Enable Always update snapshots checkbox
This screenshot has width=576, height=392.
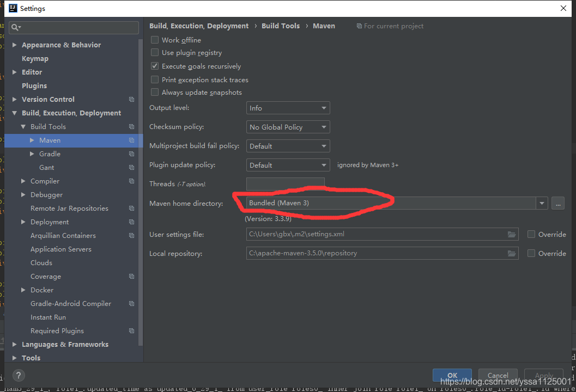tap(155, 92)
